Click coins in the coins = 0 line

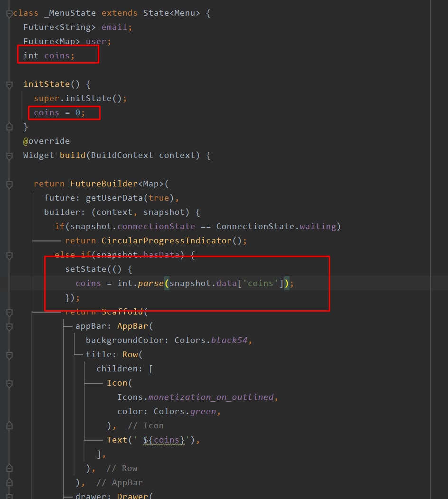tap(47, 113)
